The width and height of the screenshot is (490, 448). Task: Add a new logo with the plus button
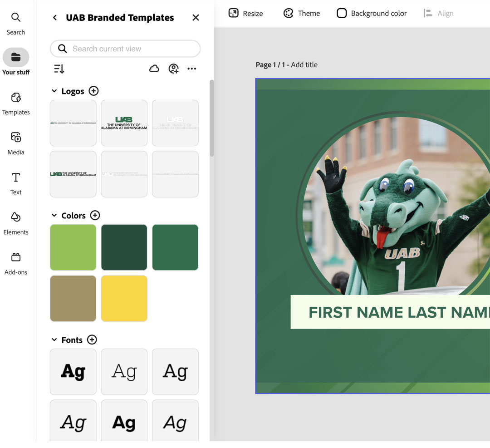[94, 91]
